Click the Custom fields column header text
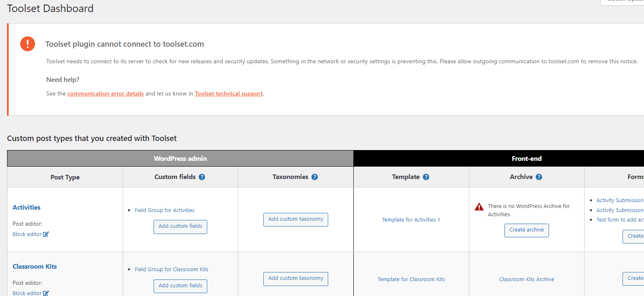Image resolution: width=644 pixels, height=296 pixels. 175,177
